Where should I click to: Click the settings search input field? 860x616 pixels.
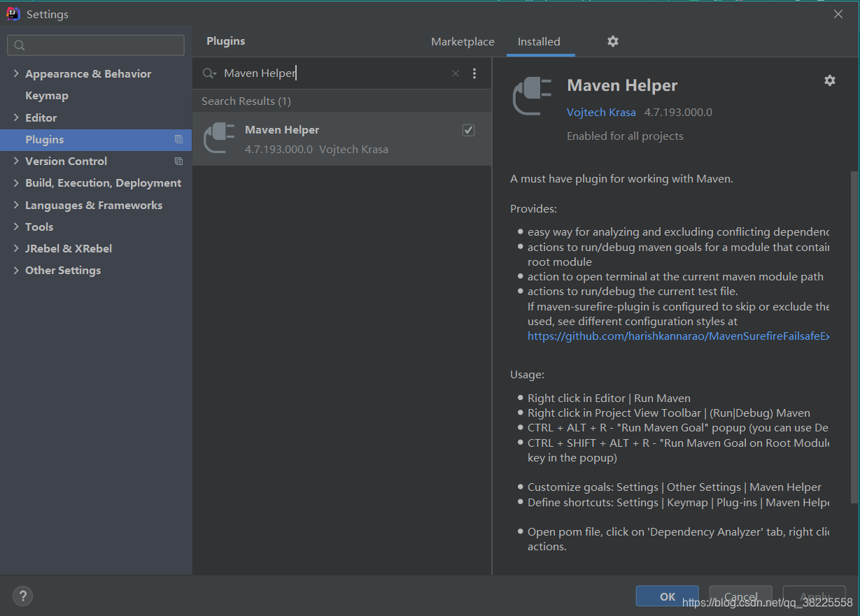tap(96, 45)
